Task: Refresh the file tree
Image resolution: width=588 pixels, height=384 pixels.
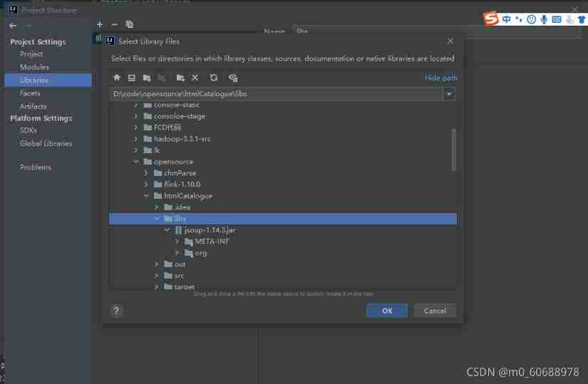Action: pos(214,78)
